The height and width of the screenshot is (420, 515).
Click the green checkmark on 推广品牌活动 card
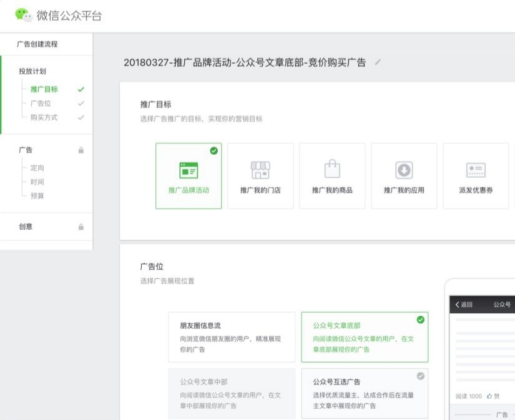click(x=214, y=151)
